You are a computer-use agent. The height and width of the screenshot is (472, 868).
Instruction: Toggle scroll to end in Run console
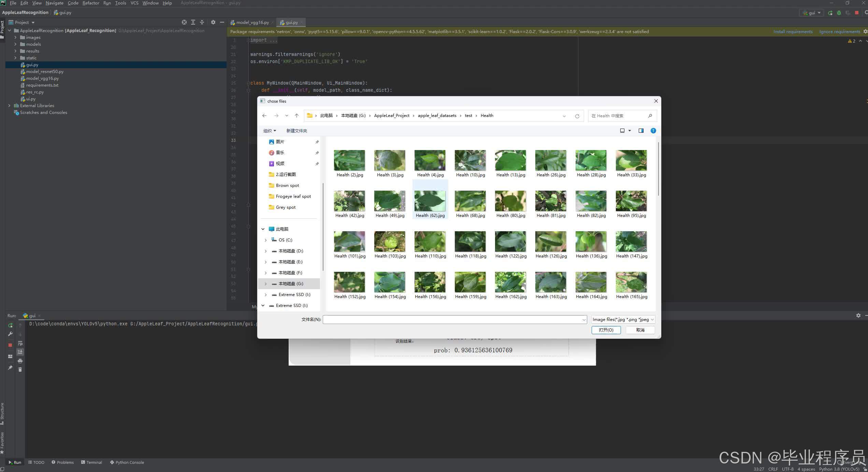(20, 352)
